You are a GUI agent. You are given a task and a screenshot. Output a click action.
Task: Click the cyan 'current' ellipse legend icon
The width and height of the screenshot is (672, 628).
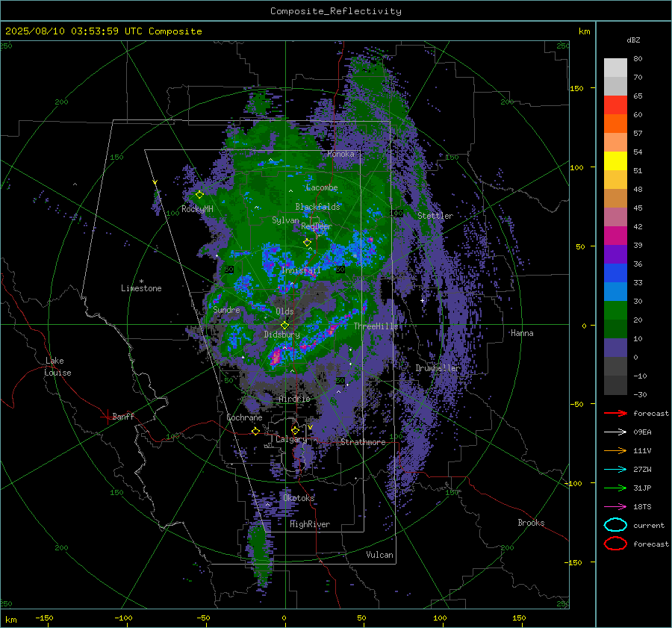pyautogui.click(x=615, y=525)
